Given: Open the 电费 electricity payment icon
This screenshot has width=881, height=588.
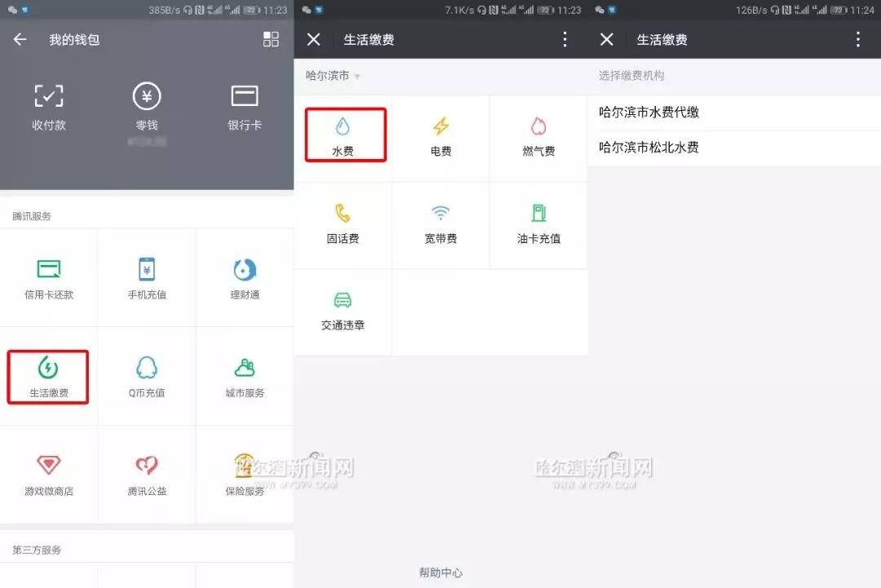Looking at the screenshot, I should [x=440, y=135].
